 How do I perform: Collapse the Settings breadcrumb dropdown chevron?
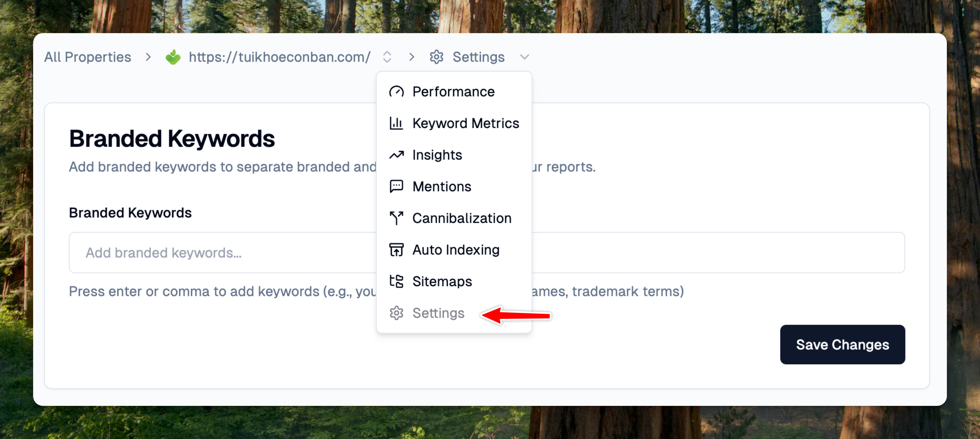click(x=524, y=57)
